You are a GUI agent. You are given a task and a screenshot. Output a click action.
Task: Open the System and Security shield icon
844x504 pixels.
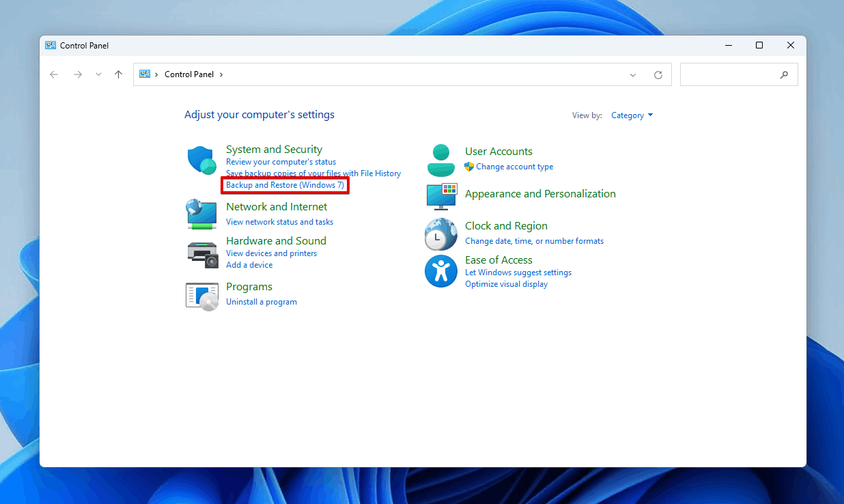click(201, 161)
